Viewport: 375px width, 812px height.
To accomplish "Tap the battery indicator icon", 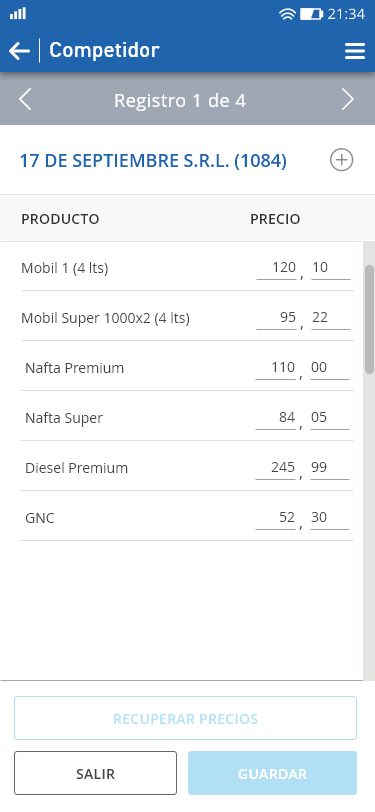I will pos(311,14).
